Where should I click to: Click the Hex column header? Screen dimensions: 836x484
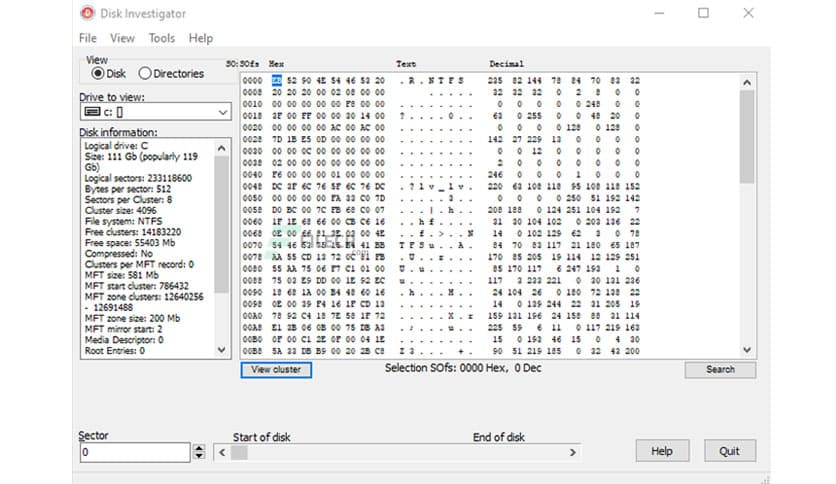pyautogui.click(x=276, y=64)
